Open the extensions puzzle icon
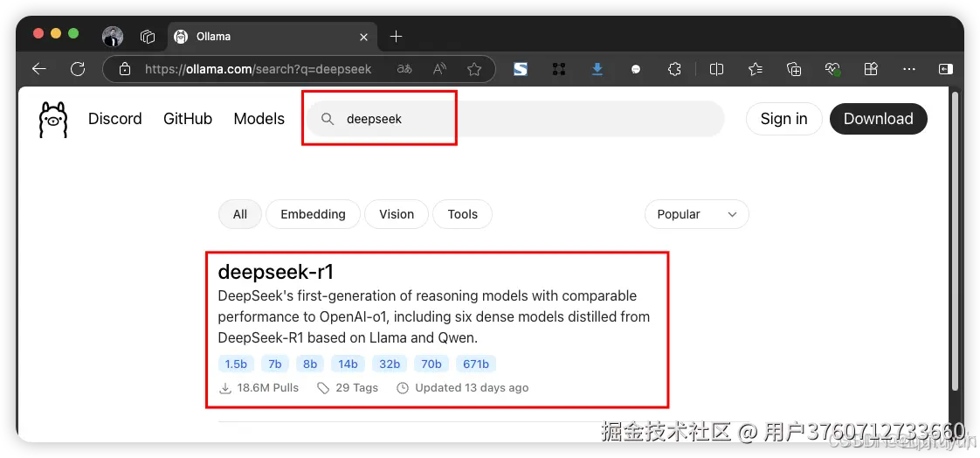 [x=674, y=69]
